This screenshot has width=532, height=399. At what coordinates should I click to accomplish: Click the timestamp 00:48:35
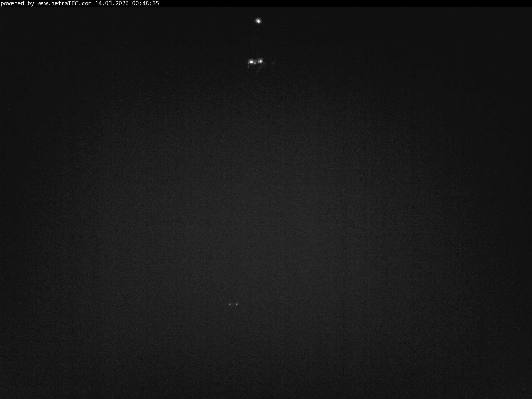point(147,4)
